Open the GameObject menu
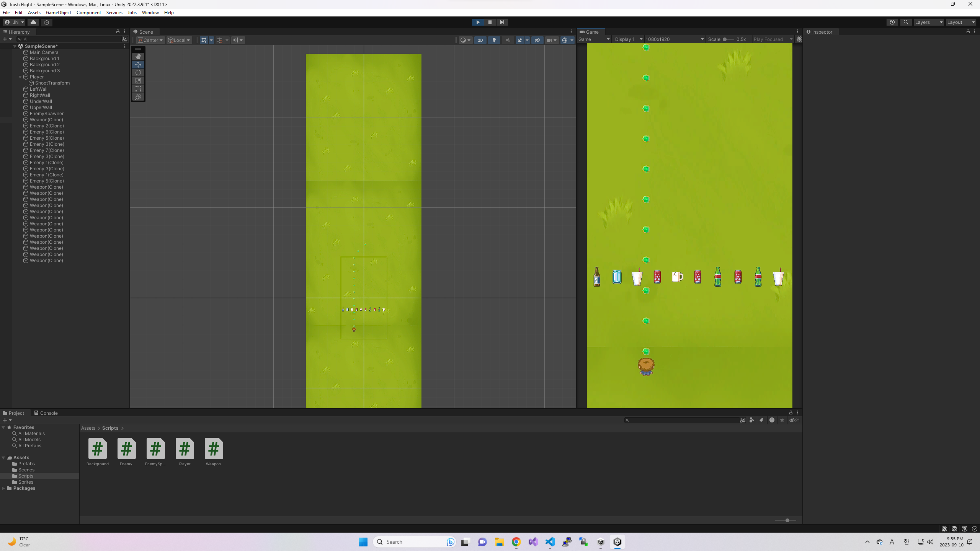 [x=58, y=12]
